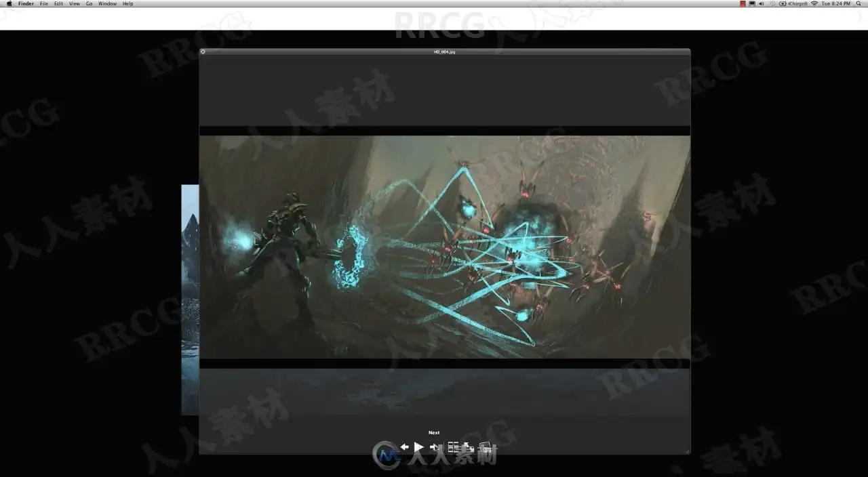Click the HD_004.jpg window title
The height and width of the screenshot is (477, 868).
[x=445, y=51]
